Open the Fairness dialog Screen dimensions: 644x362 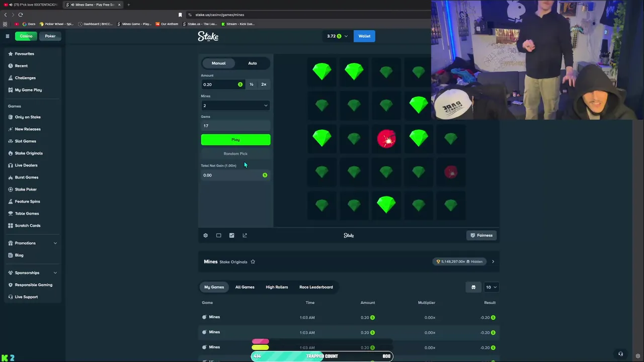[481, 235]
